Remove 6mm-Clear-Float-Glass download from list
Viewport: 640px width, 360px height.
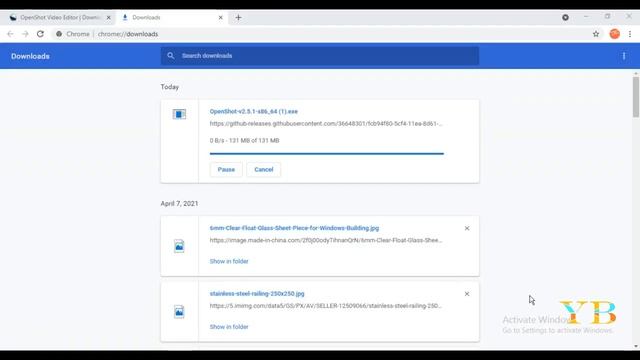pyautogui.click(x=467, y=228)
